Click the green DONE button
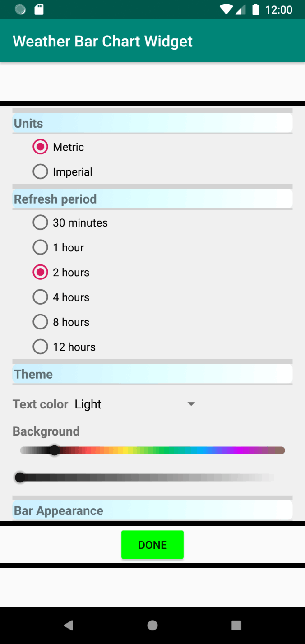The image size is (305, 644). [152, 545]
